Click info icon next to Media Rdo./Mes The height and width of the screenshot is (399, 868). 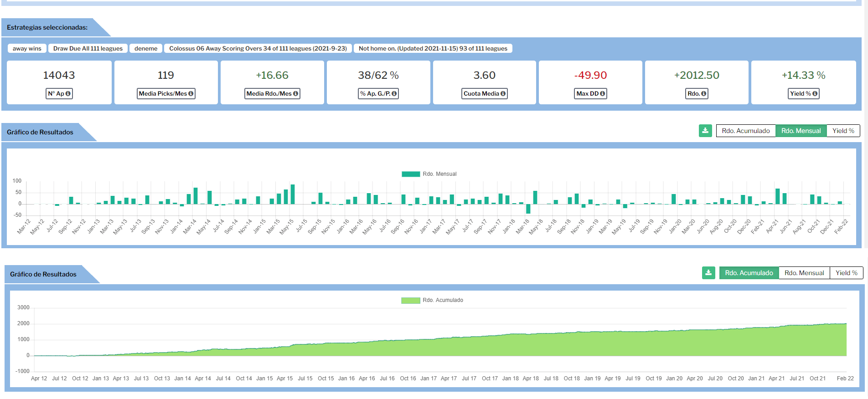295,94
